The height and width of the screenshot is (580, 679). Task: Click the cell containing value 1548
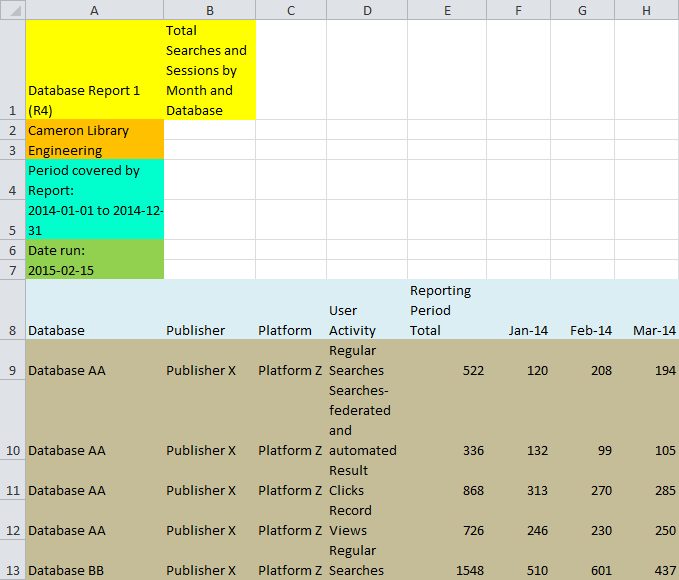pos(447,570)
